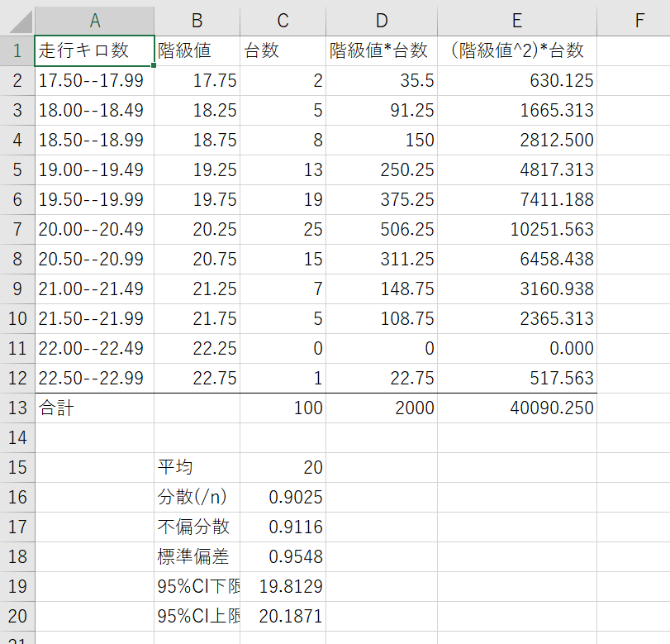Click cell 17.50--17.99

pos(94,81)
